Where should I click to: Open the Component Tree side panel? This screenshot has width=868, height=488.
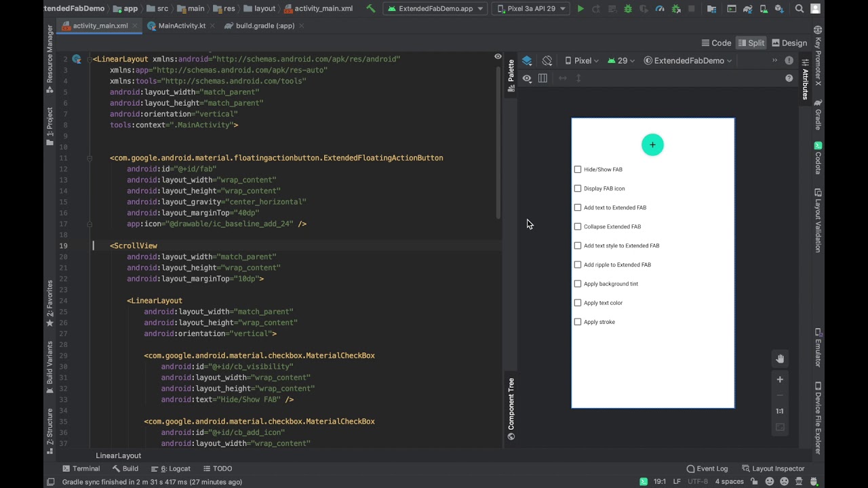point(511,409)
